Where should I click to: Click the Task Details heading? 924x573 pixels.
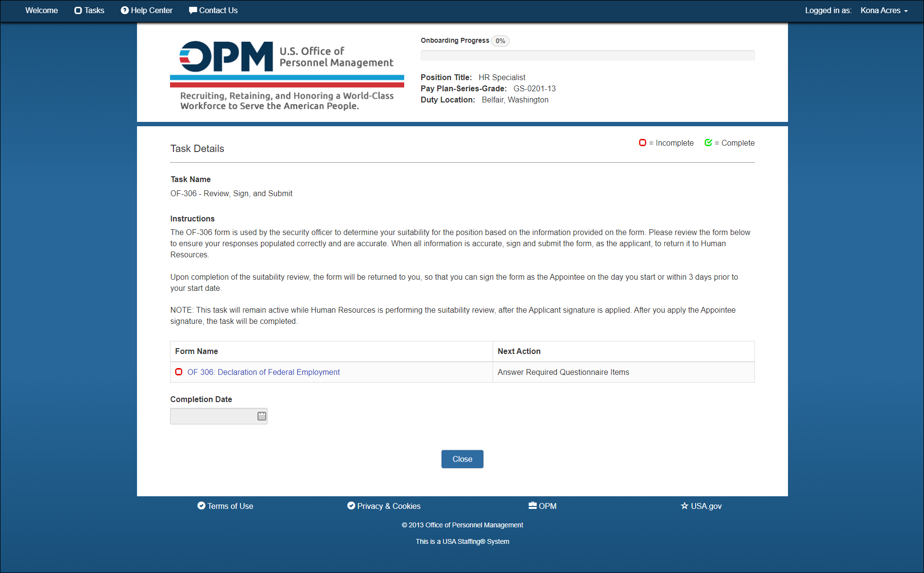[197, 149]
